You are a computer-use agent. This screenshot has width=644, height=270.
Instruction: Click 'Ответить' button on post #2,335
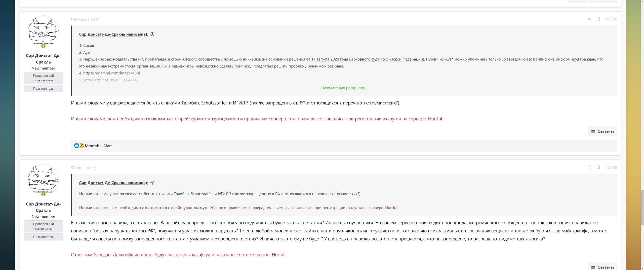click(x=602, y=131)
